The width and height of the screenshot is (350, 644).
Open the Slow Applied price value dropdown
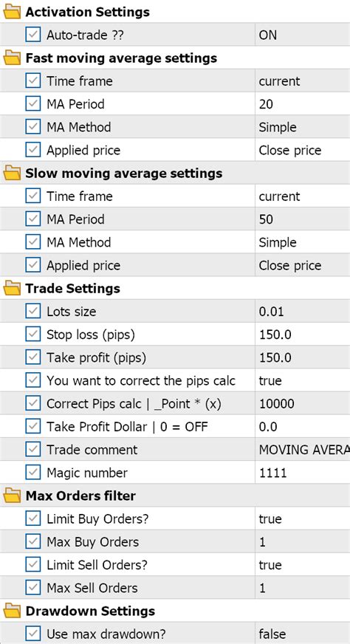pos(302,265)
